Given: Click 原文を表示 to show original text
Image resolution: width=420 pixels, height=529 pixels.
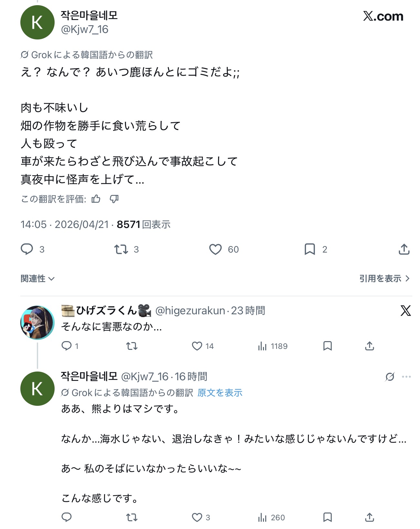Looking at the screenshot, I should (220, 393).
